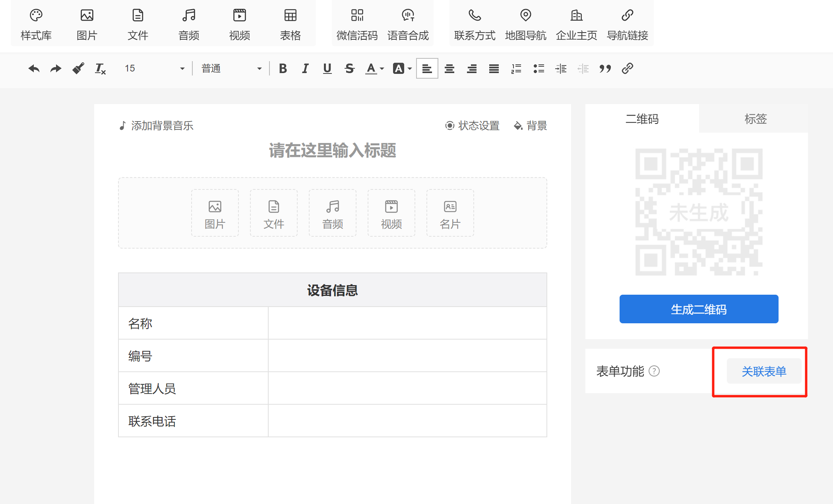Toggle bold formatting
The height and width of the screenshot is (504, 833).
point(283,69)
